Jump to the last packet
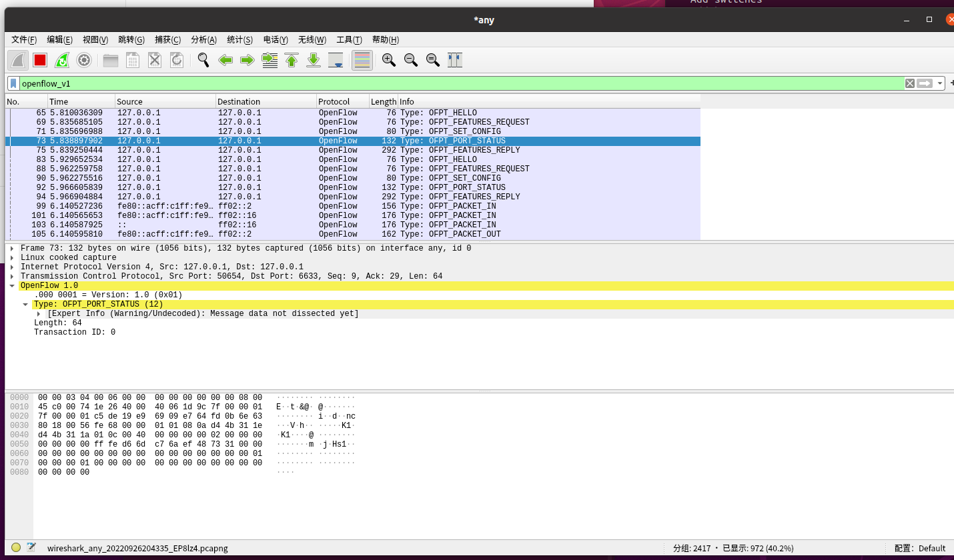This screenshot has width=954, height=560. (x=314, y=60)
